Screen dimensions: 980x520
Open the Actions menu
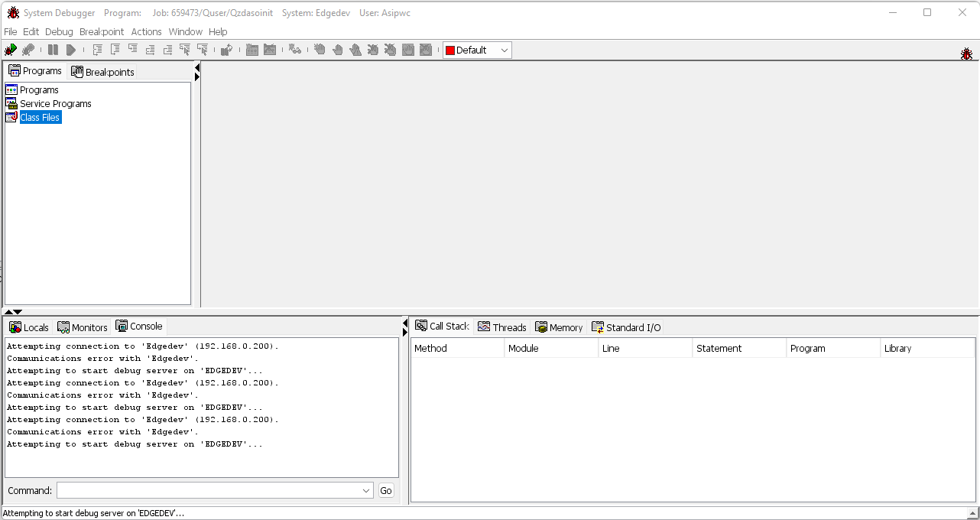pyautogui.click(x=146, y=31)
